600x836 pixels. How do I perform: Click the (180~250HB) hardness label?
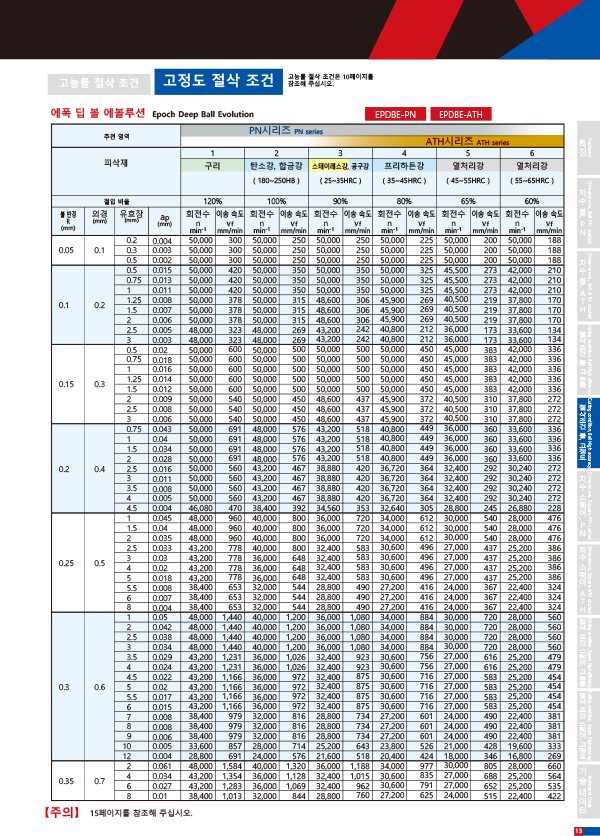pyautogui.click(x=276, y=181)
